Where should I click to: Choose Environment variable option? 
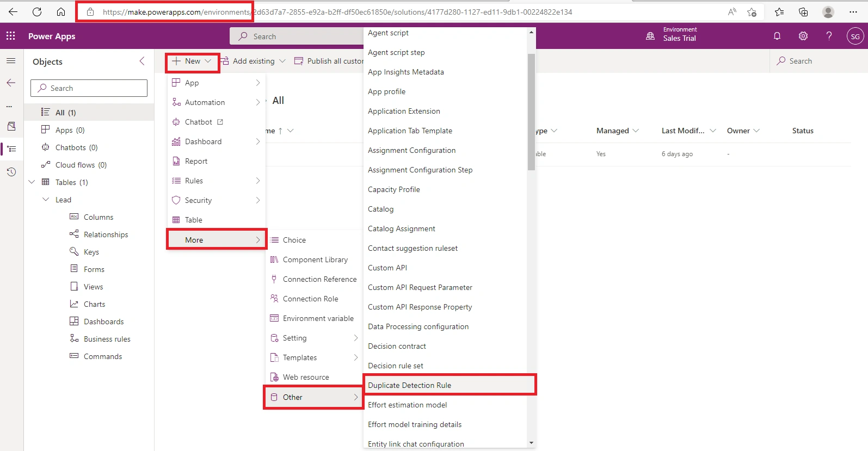(x=314, y=318)
